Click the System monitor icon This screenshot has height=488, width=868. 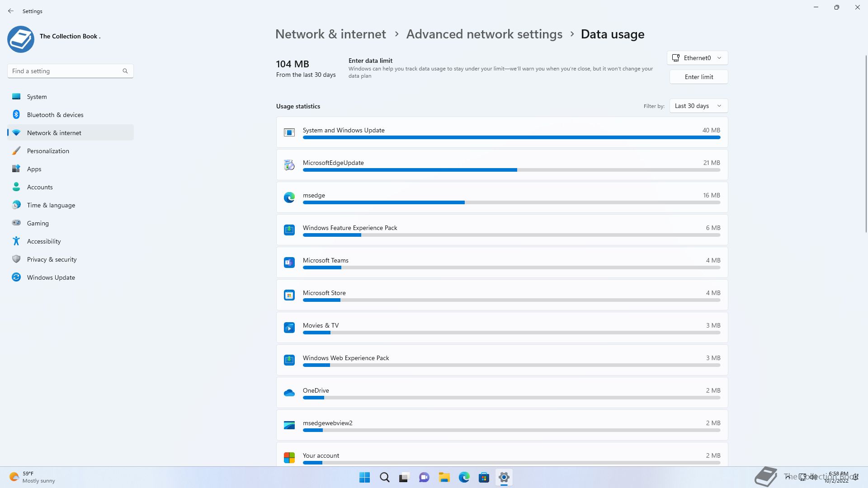pos(16,96)
